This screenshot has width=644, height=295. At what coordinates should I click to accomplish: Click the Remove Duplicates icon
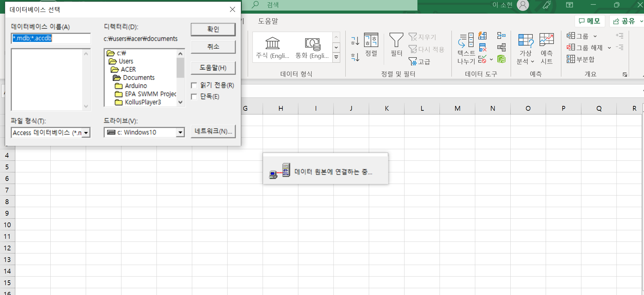482,47
